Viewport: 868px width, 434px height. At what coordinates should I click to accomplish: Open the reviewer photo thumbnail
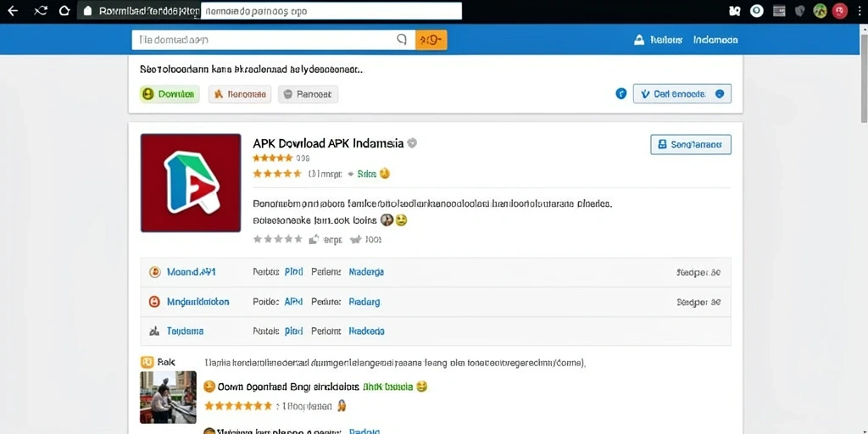pyautogui.click(x=168, y=397)
